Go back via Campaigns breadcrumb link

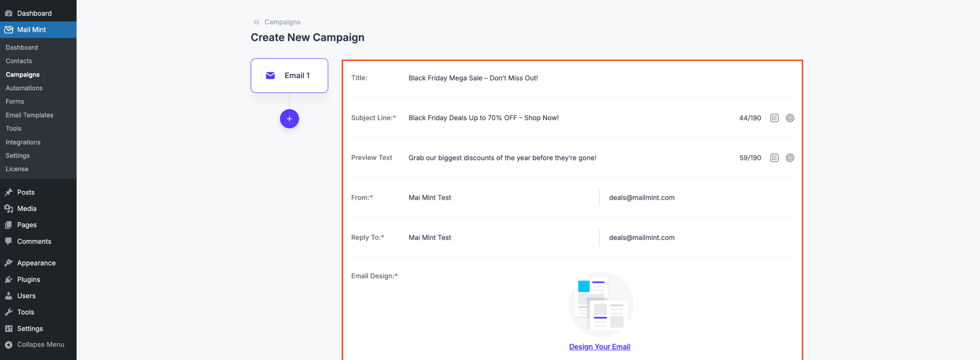(282, 22)
